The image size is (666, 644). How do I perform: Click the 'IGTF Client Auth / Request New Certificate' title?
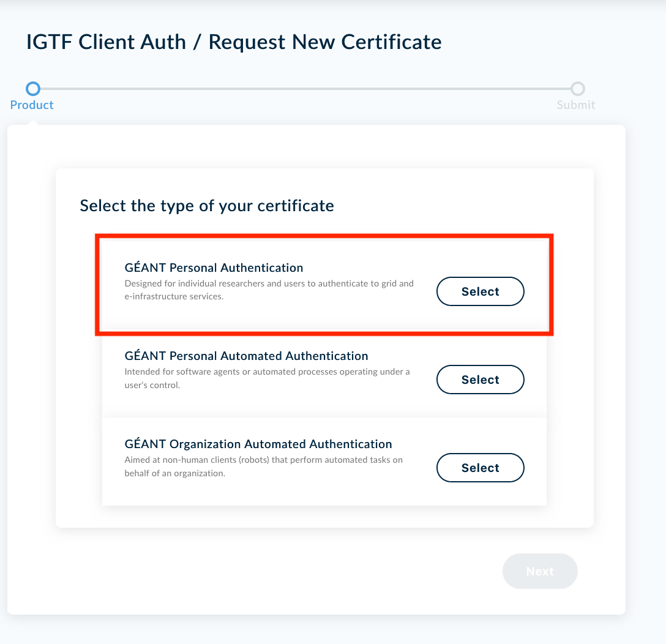pyautogui.click(x=234, y=42)
